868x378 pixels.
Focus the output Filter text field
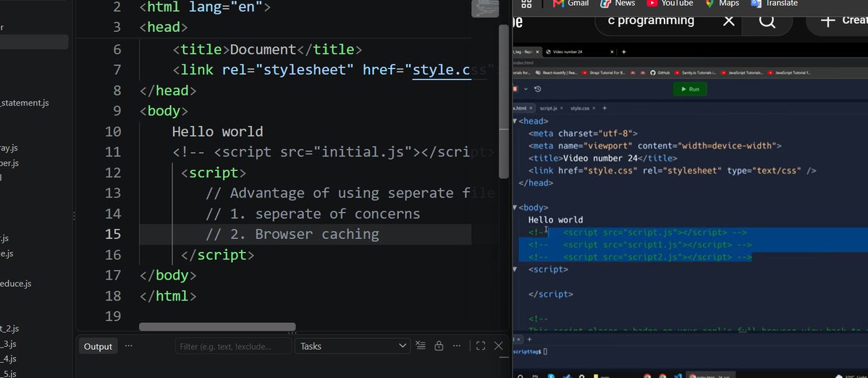(233, 346)
